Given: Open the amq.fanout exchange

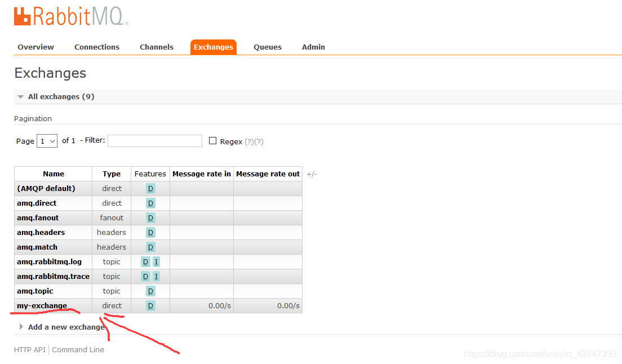Looking at the screenshot, I should pyautogui.click(x=38, y=217).
